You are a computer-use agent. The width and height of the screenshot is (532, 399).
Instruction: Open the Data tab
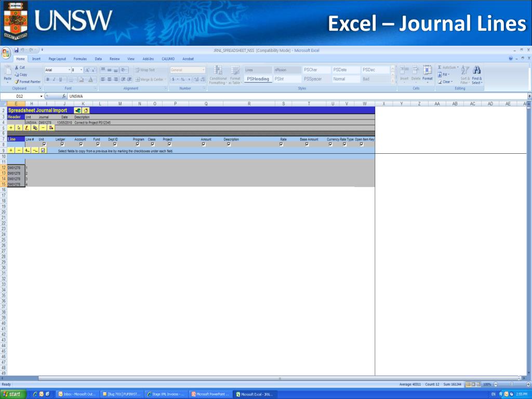98,59
